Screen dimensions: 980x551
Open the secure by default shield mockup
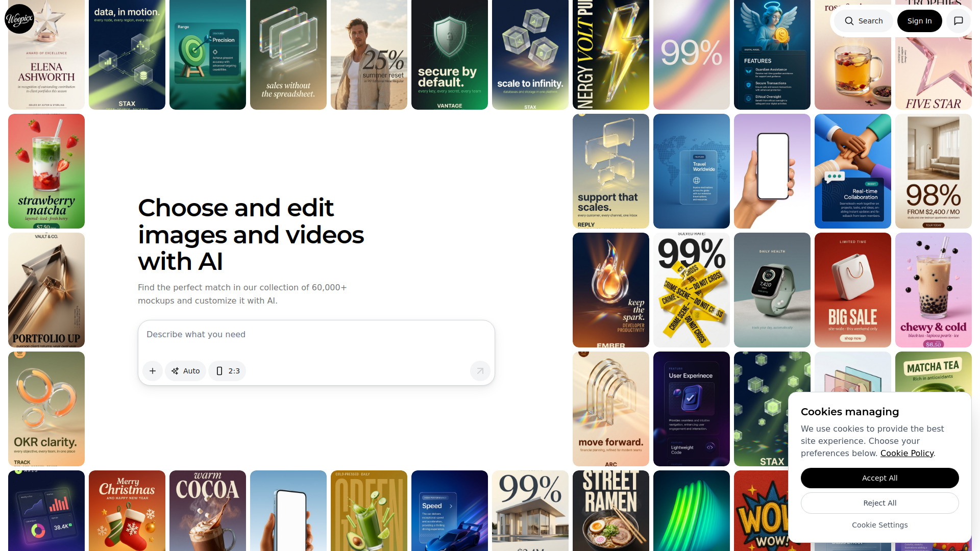tap(449, 55)
